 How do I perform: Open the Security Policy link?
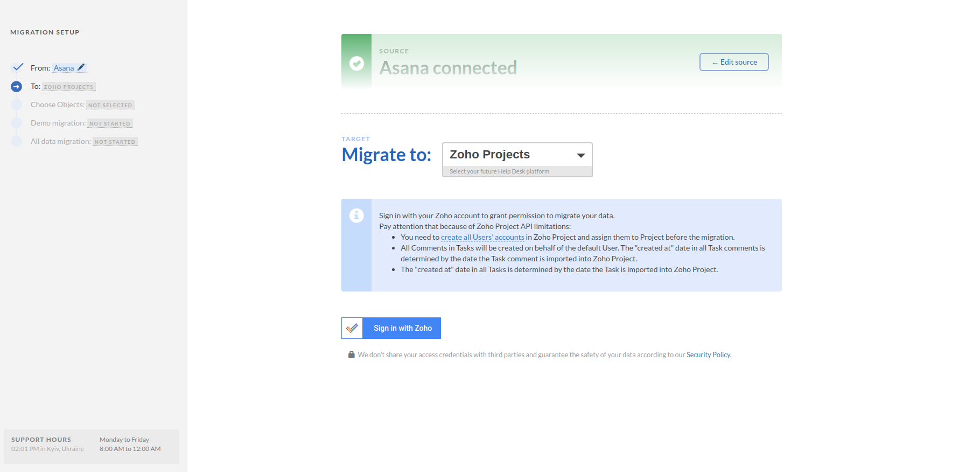coord(708,355)
